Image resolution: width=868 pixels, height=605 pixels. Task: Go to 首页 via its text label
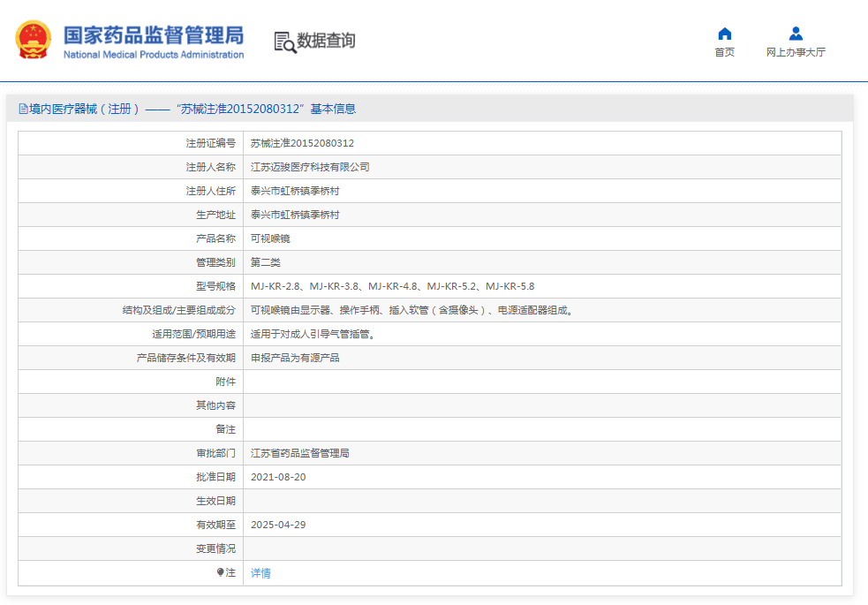click(724, 53)
